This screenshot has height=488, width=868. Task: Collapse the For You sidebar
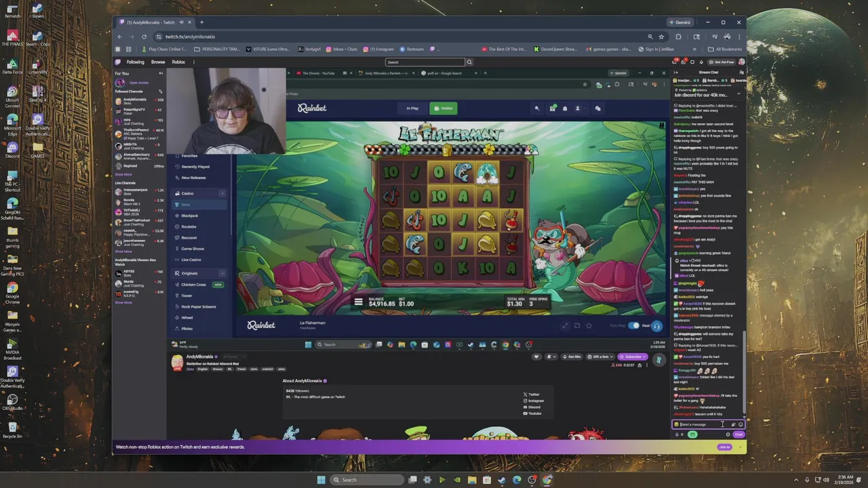pos(160,73)
